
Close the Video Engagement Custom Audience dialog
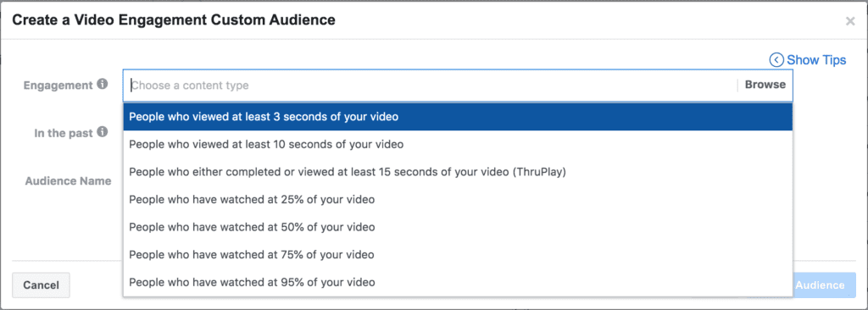[x=850, y=21]
